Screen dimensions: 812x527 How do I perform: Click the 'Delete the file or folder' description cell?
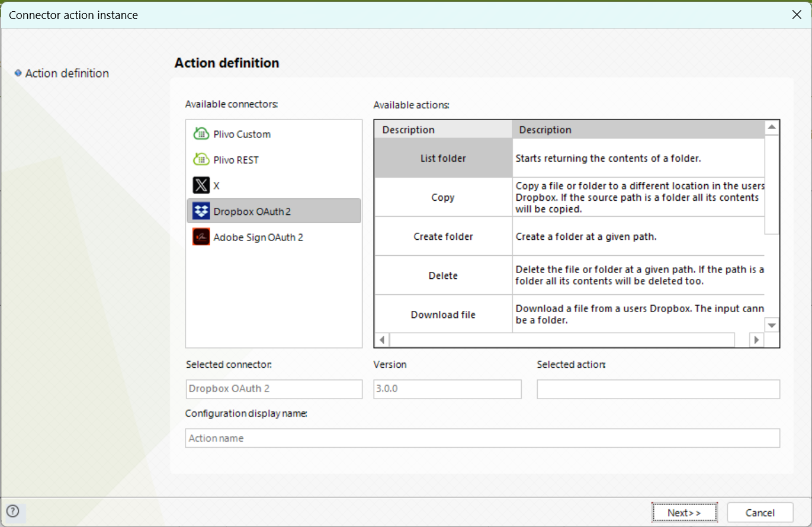pos(638,275)
